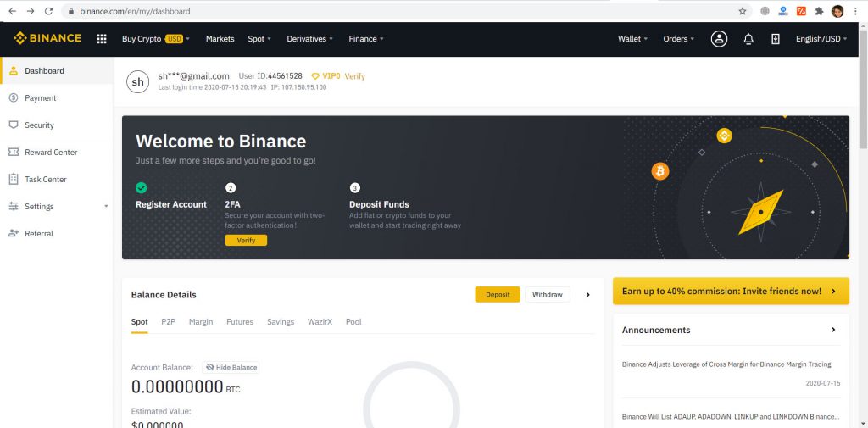Reload the page in browser
Image resolution: width=868 pixels, height=428 pixels.
tap(48, 11)
